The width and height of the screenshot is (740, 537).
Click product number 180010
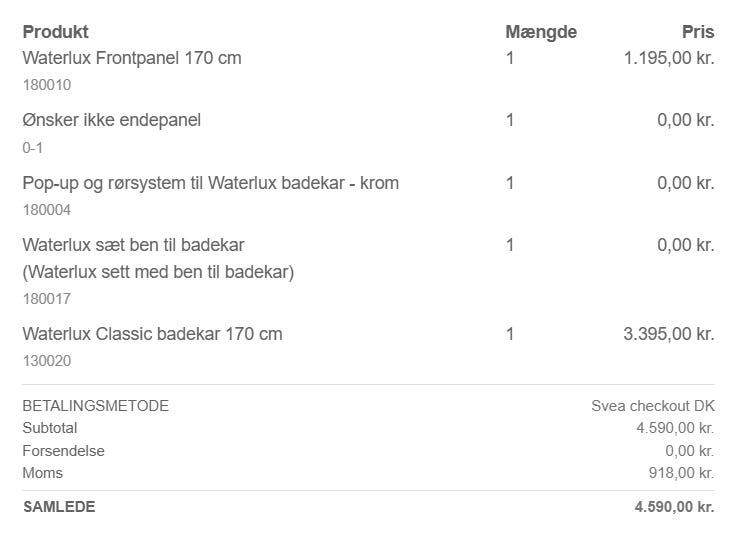pyautogui.click(x=47, y=85)
